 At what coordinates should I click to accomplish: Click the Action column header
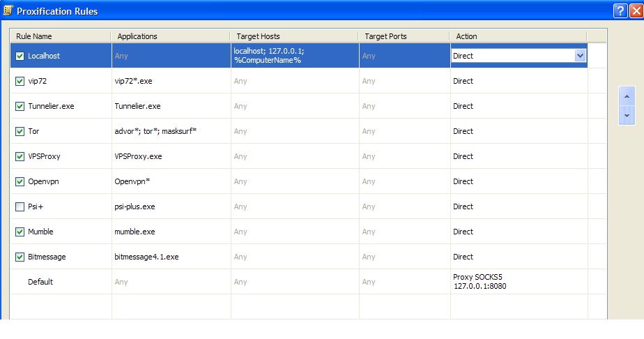pos(519,36)
